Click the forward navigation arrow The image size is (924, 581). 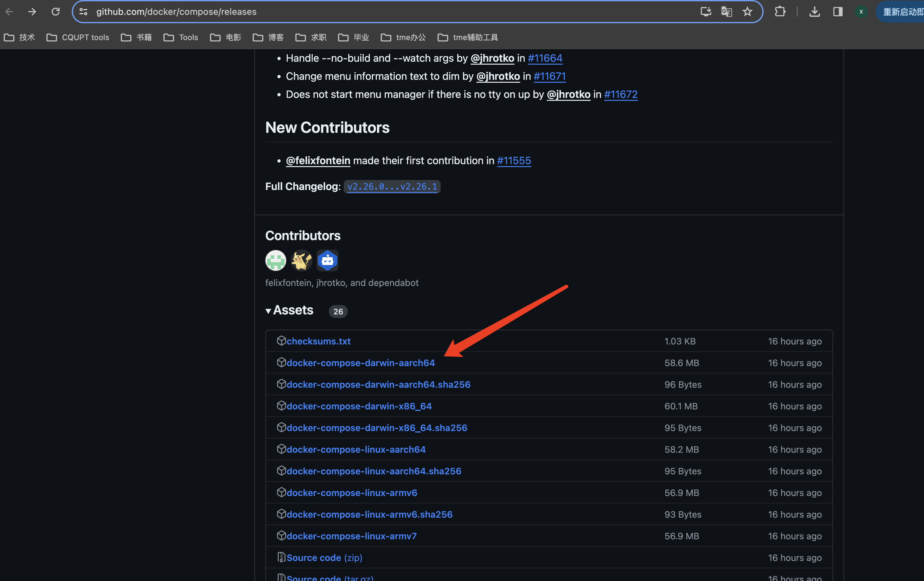[32, 12]
